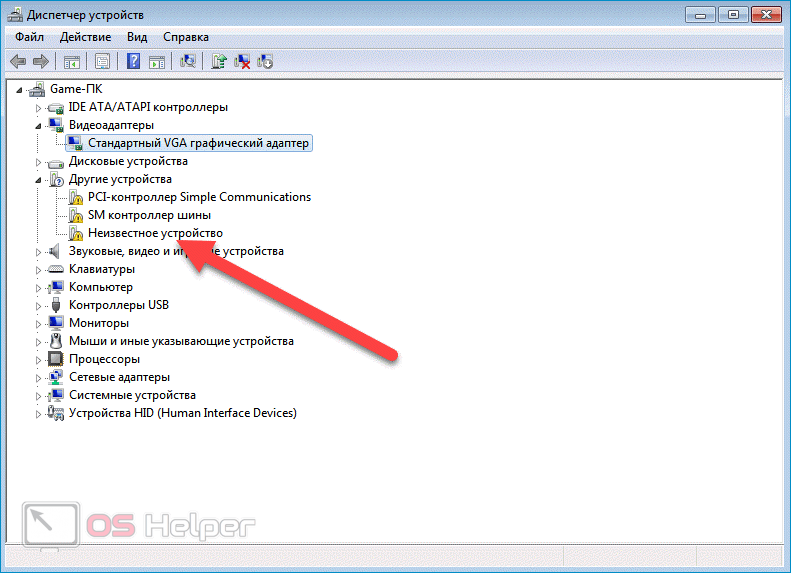Select the Системные устройства label
The image size is (791, 573).
(x=132, y=395)
